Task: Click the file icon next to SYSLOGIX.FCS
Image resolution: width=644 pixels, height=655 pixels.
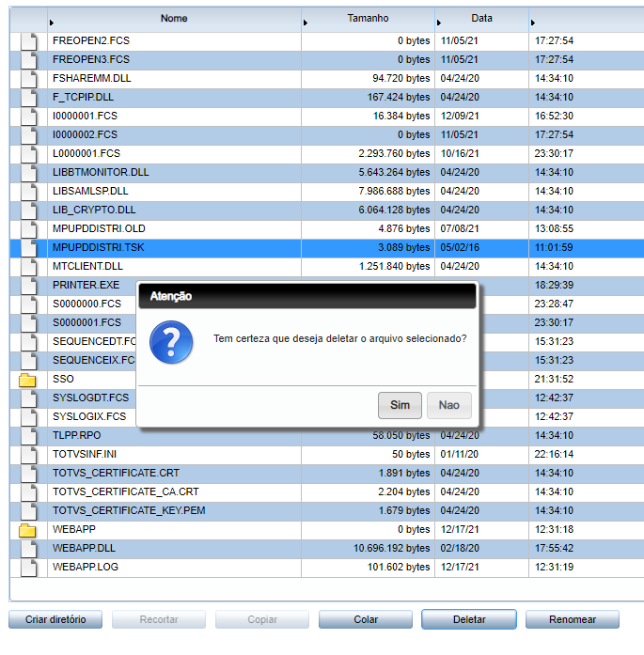Action: (x=28, y=417)
